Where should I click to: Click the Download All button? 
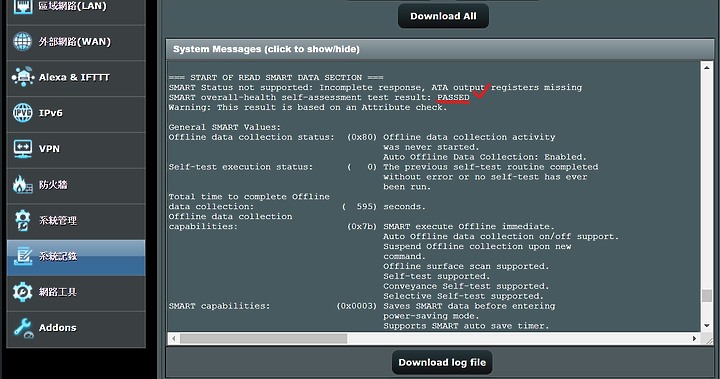[443, 16]
